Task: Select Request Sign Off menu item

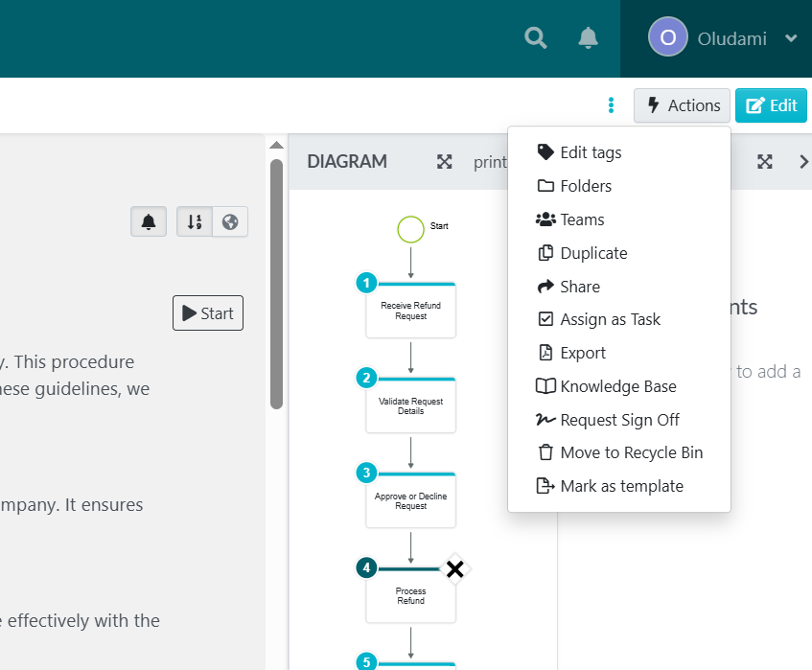Action: [618, 420]
